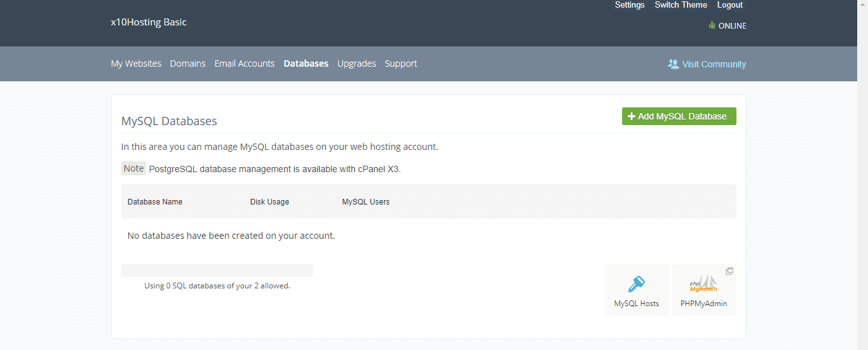Click the MySQL Users column header
This screenshot has height=350, width=868.
tap(366, 202)
